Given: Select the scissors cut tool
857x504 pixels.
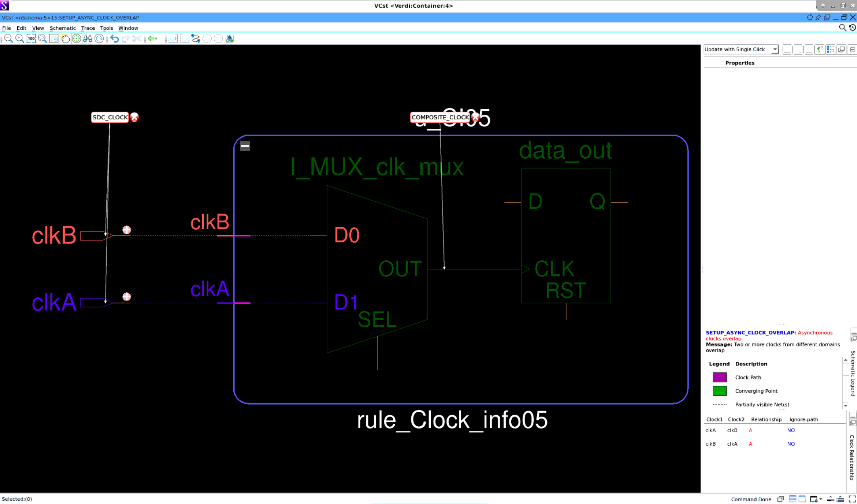Looking at the screenshot, I should (x=137, y=38).
